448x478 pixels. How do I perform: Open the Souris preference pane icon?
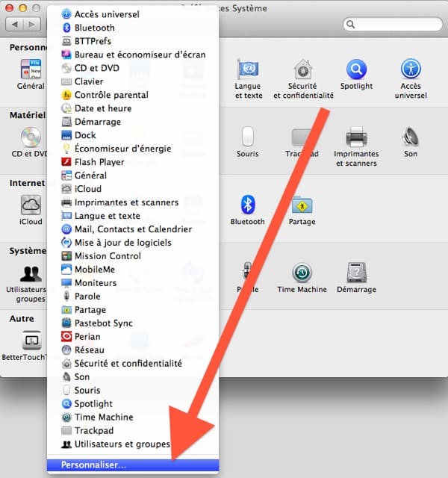tap(247, 137)
